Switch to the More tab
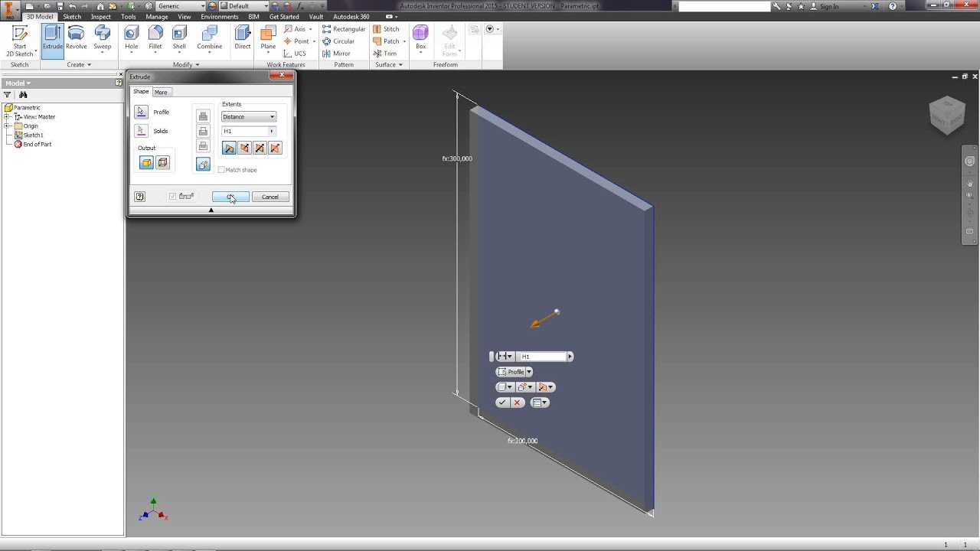 (x=161, y=92)
